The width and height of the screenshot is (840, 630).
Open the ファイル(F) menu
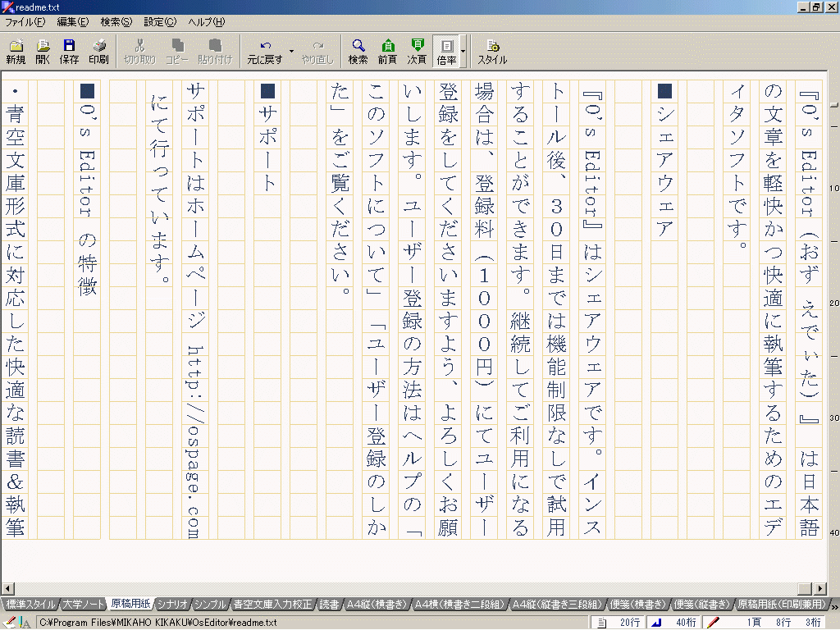point(25,22)
